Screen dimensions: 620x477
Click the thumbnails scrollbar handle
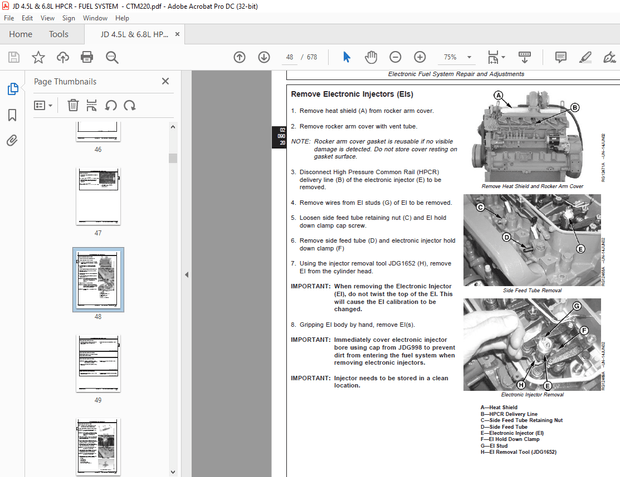point(173,158)
